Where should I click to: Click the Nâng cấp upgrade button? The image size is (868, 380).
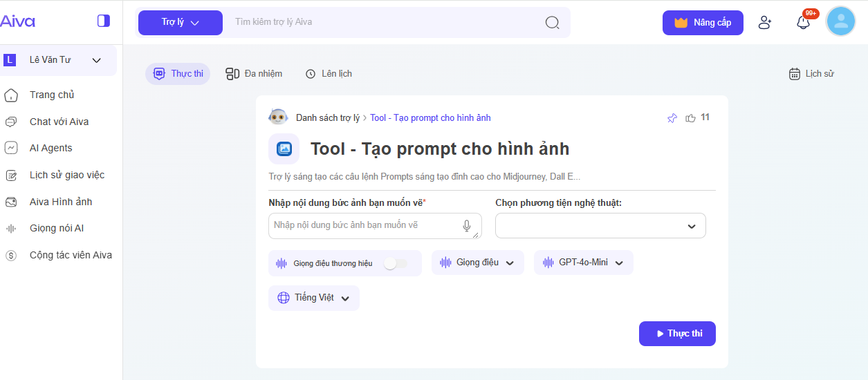pos(703,23)
